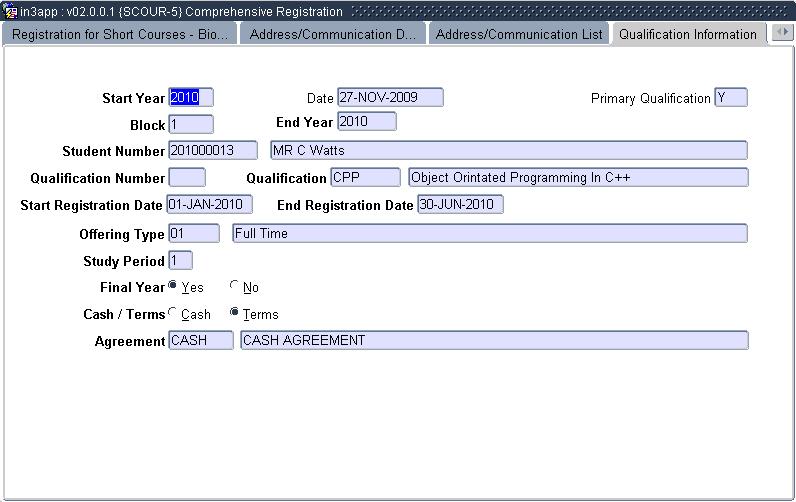The image size is (796, 502).
Task: Choose the Terms payment option
Action: coord(235,313)
